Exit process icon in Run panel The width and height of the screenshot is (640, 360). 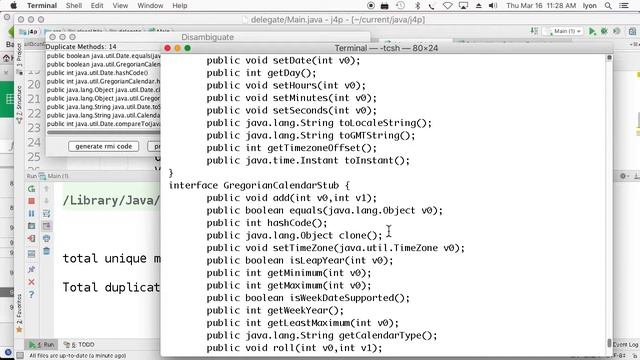pos(31,238)
